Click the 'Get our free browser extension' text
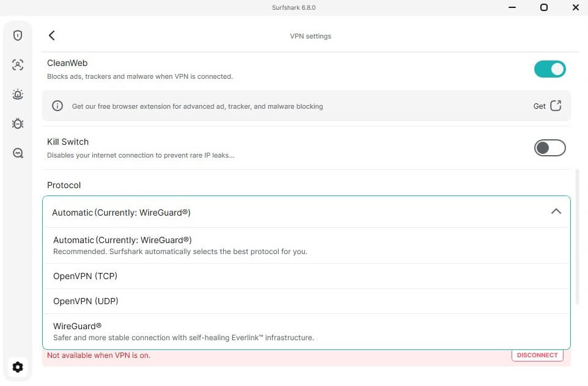The height and width of the screenshot is (386, 588). pyautogui.click(x=197, y=106)
